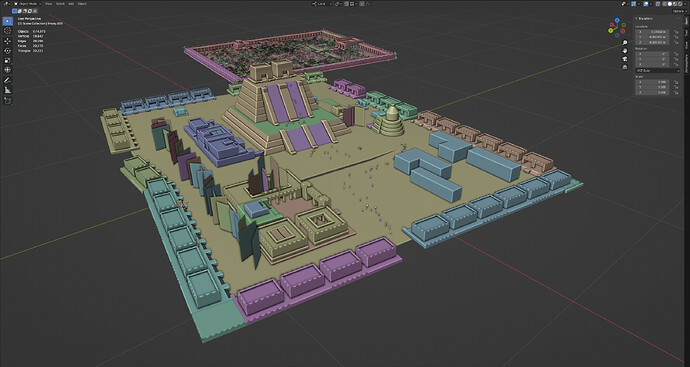
Task: Switch to the View sidebar tab
Action: click(x=687, y=45)
